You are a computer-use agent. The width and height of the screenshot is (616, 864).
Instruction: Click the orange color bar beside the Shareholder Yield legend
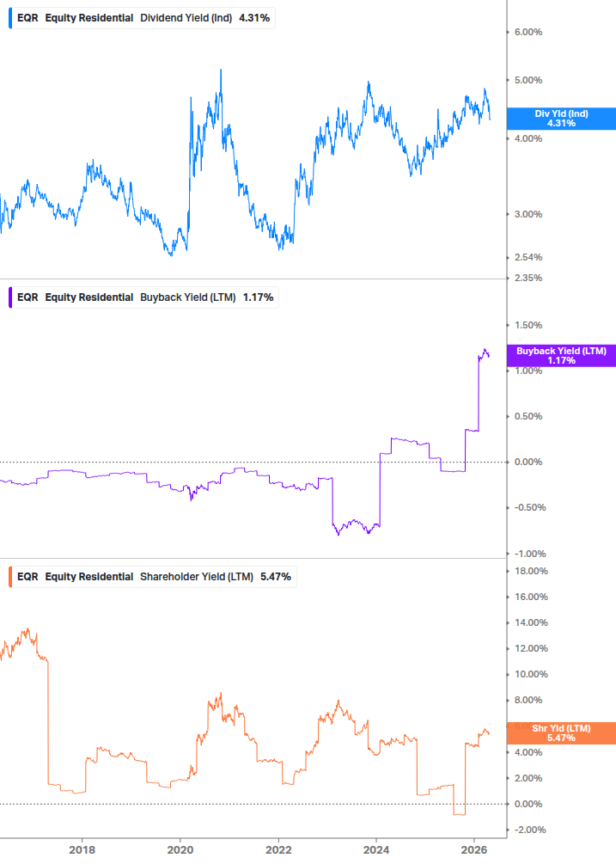point(10,577)
